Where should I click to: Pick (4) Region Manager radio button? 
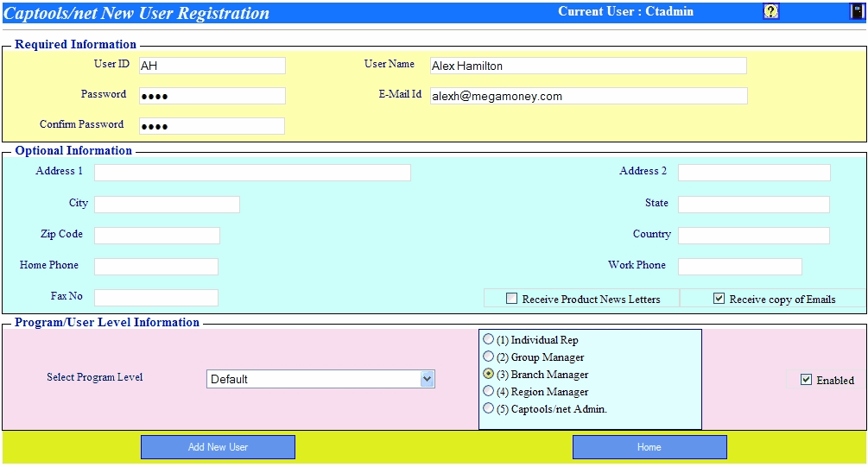point(488,391)
